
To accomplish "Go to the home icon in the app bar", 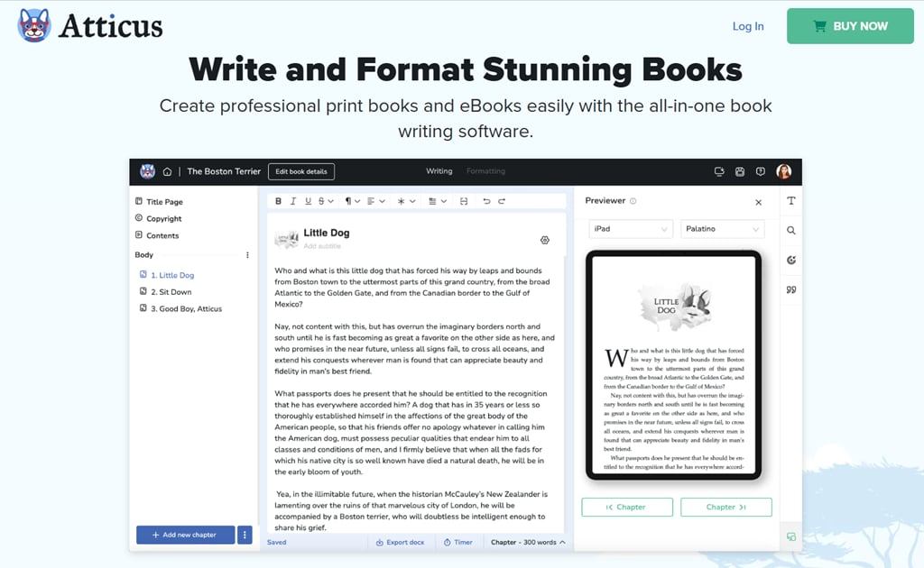I will point(167,172).
